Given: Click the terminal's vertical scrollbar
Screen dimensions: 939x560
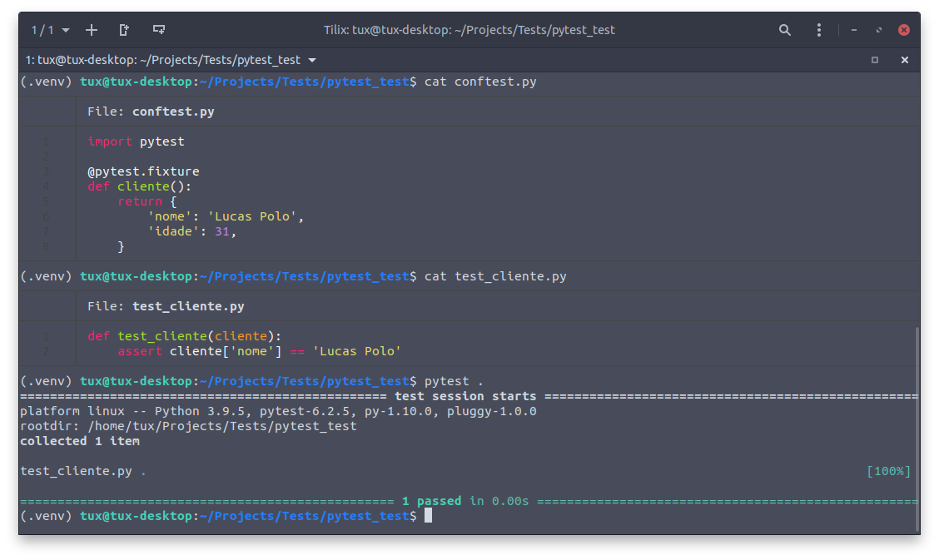Looking at the screenshot, I should coord(917,424).
